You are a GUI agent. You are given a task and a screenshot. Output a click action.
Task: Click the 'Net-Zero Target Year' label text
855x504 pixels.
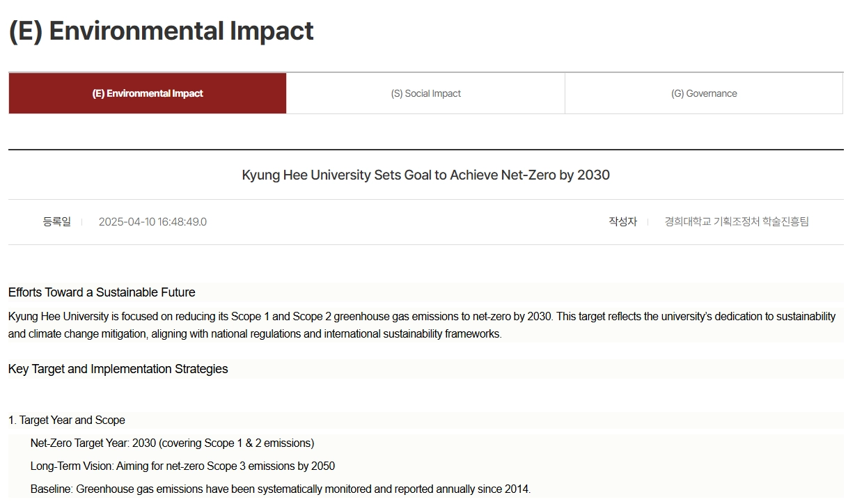(79, 443)
